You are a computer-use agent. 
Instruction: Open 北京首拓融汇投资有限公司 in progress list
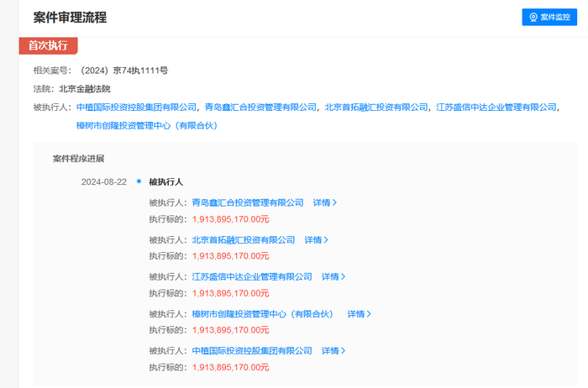tap(244, 240)
